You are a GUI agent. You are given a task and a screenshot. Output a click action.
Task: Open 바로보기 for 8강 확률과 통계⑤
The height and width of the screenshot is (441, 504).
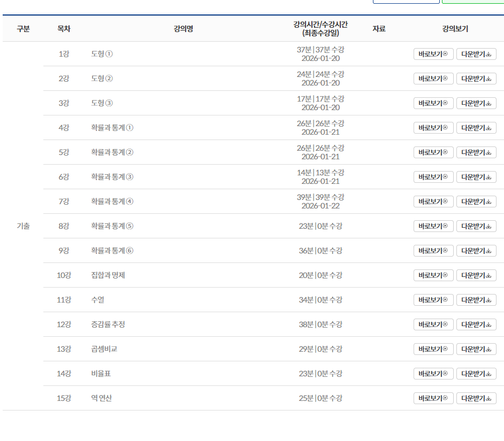point(433,226)
